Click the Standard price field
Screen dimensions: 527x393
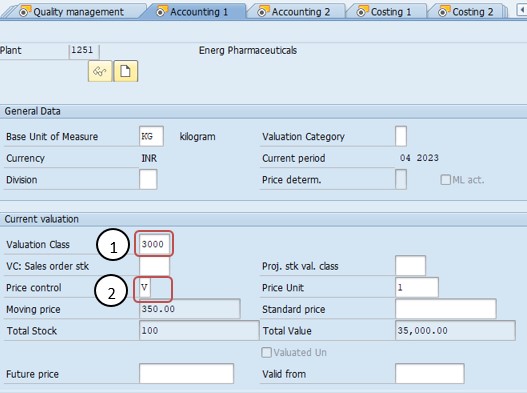(446, 309)
